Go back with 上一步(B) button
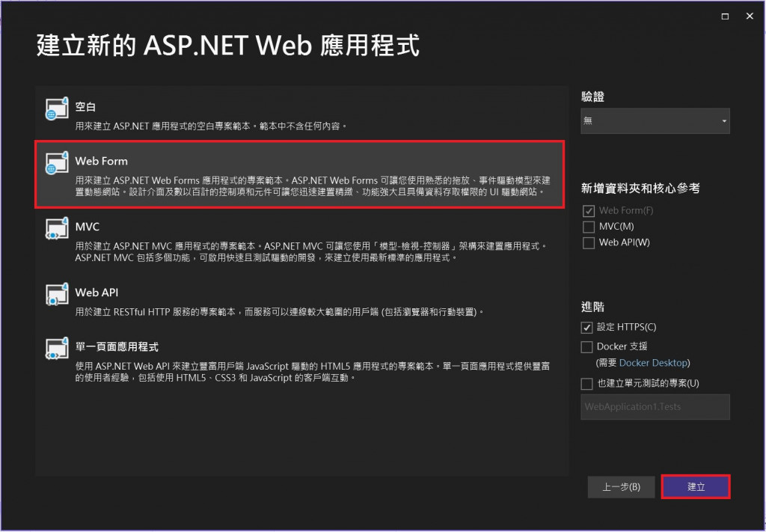 (621, 486)
